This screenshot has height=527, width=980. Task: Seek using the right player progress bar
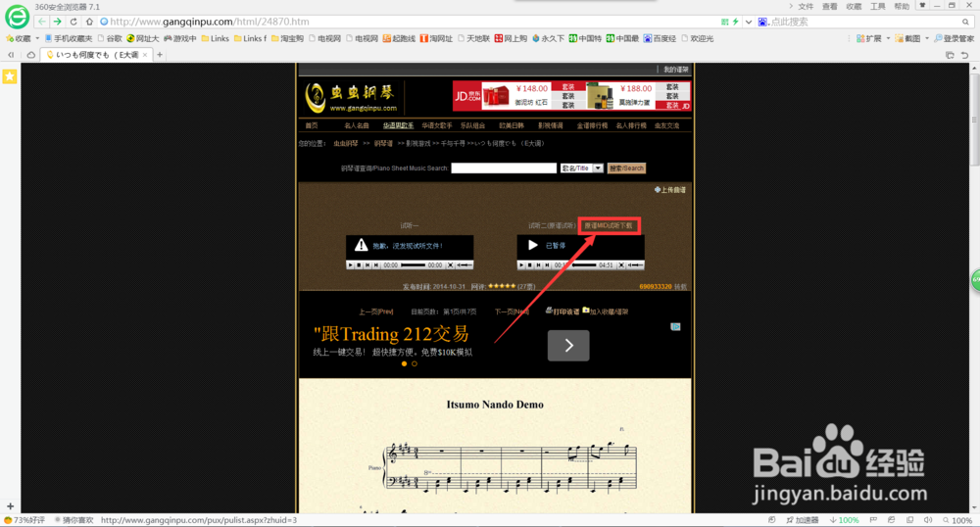point(584,265)
